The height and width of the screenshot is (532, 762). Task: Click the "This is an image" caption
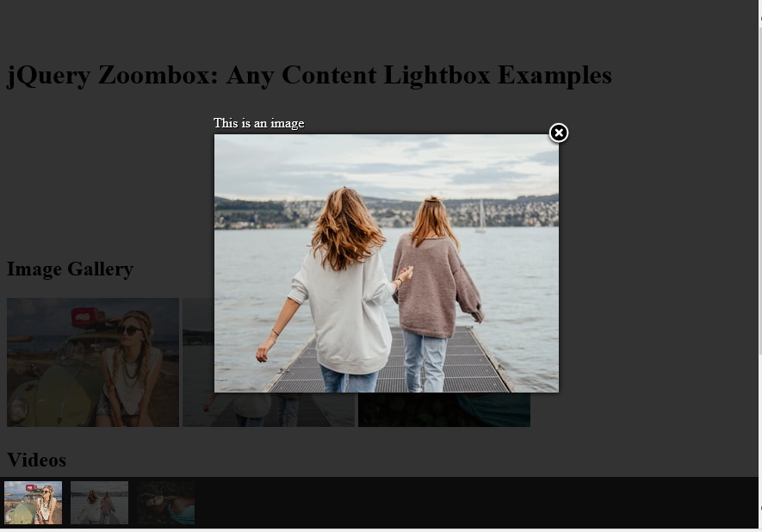[x=258, y=123]
